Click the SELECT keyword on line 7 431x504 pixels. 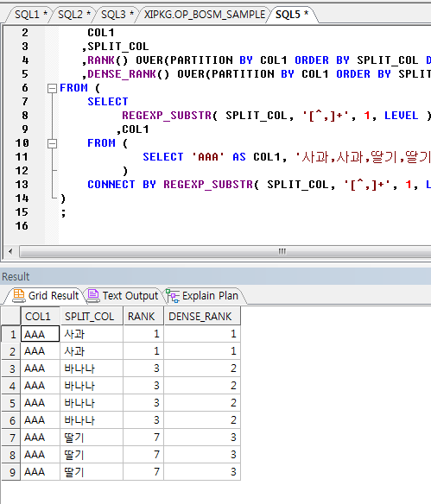(x=108, y=102)
